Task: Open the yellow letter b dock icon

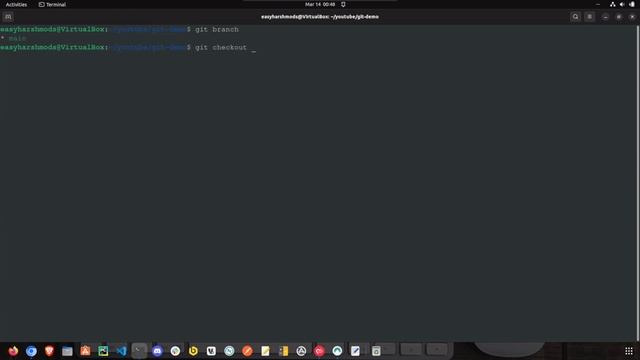Action: [193, 351]
